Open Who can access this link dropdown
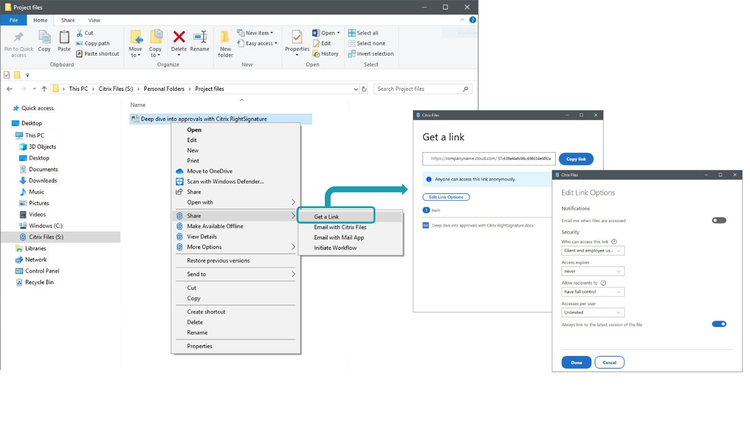The image size is (750, 422). pos(593,251)
